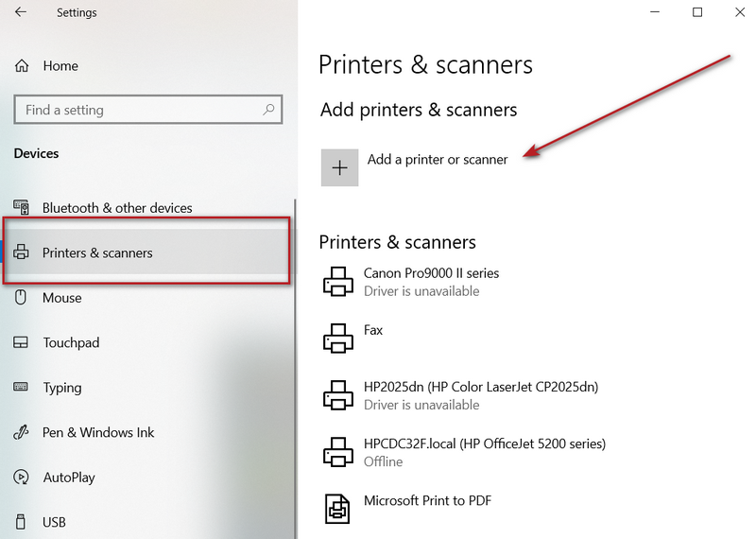The image size is (756, 539).
Task: Click the Home house icon
Action: coord(22,65)
